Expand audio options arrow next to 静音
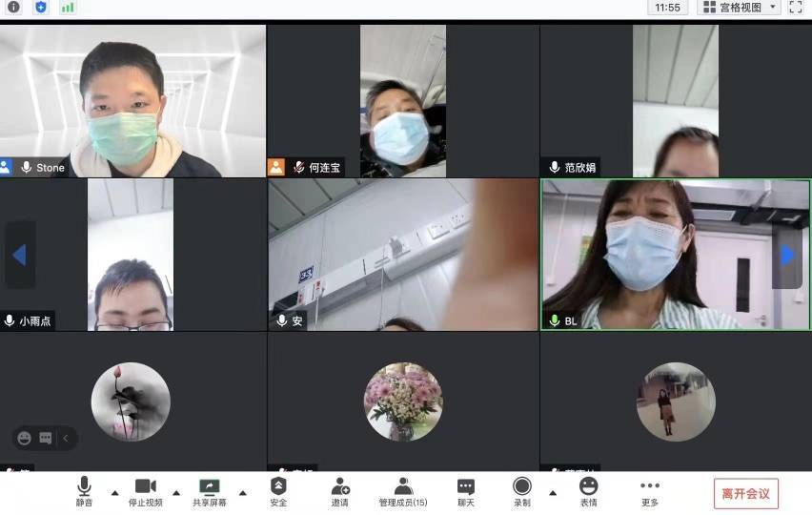Viewport: 812px width, 515px height. (x=115, y=493)
